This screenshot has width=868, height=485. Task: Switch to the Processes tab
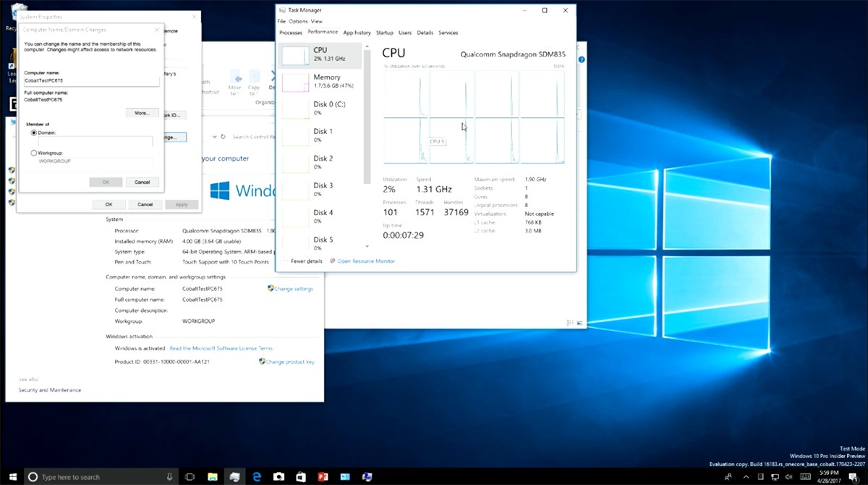tap(291, 33)
